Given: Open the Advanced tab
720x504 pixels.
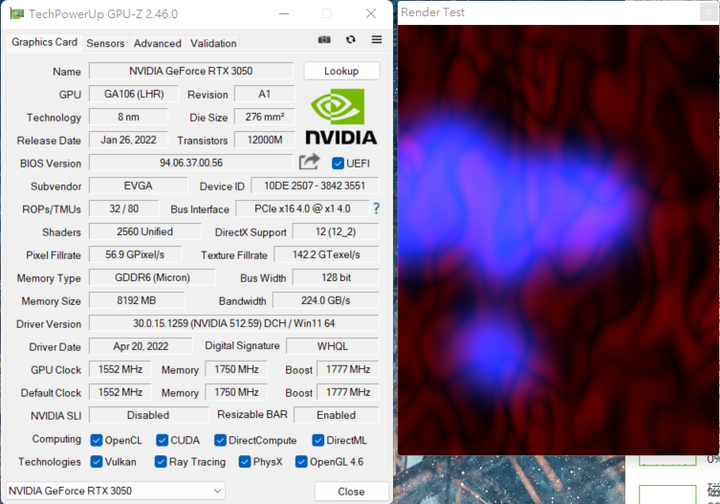Looking at the screenshot, I should tap(158, 43).
